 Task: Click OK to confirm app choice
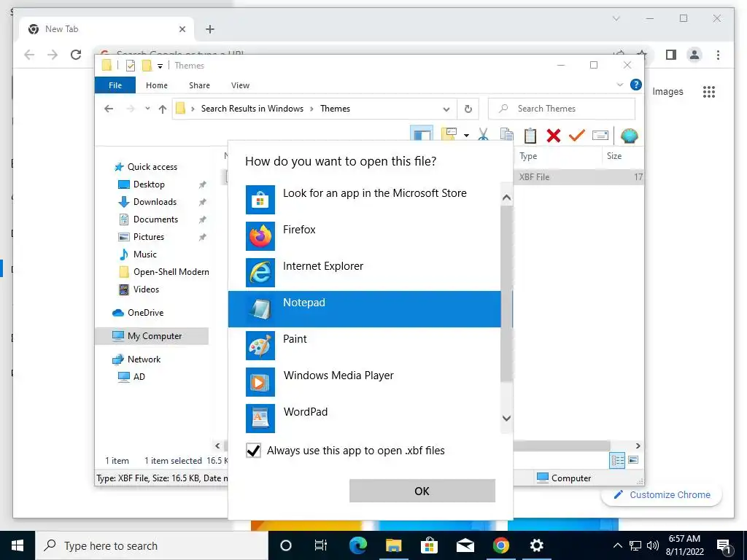pos(422,491)
